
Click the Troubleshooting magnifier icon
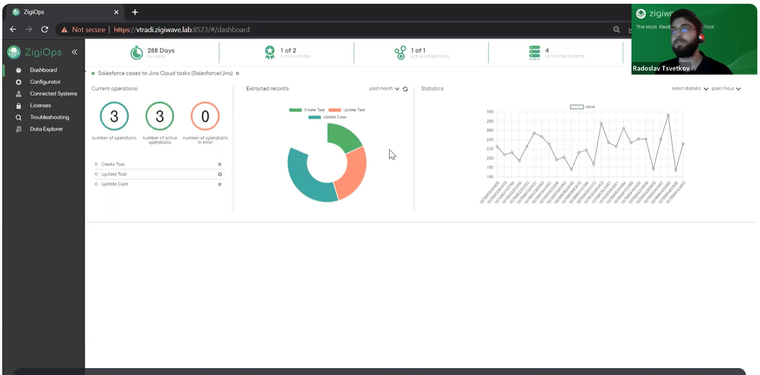18,117
